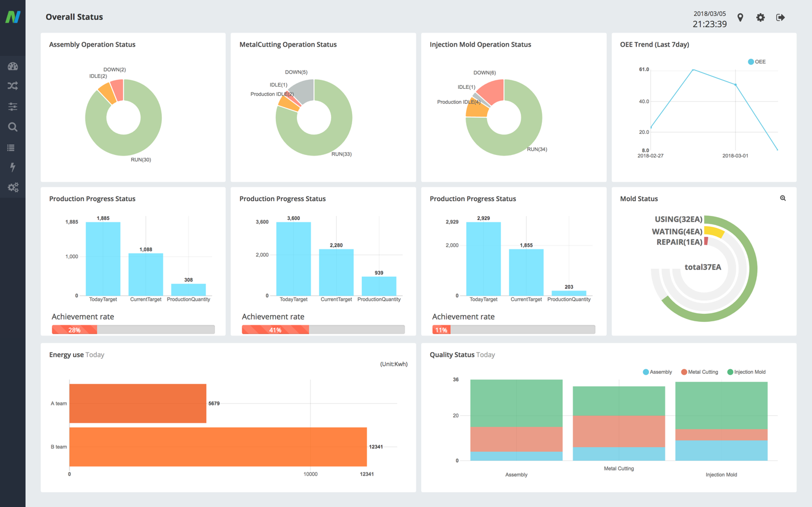The width and height of the screenshot is (812, 507).
Task: Click the 61.0 peak point on OEE trend
Action: click(x=693, y=69)
